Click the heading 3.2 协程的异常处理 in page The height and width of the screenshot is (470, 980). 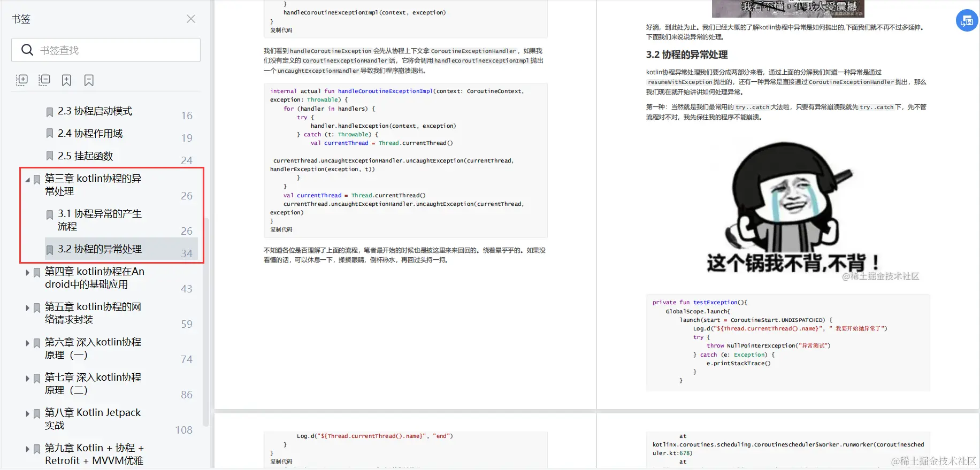click(x=687, y=55)
